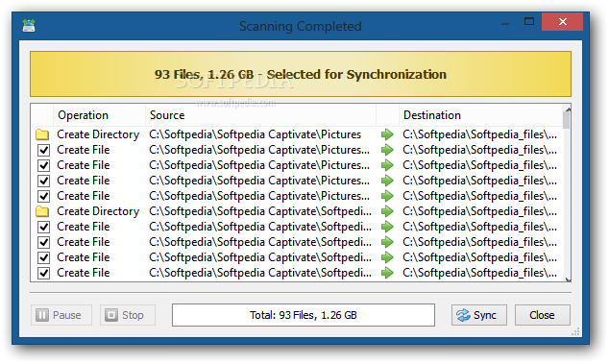Close the window with the red X
Screen dimensions: 609x364
[562, 22]
